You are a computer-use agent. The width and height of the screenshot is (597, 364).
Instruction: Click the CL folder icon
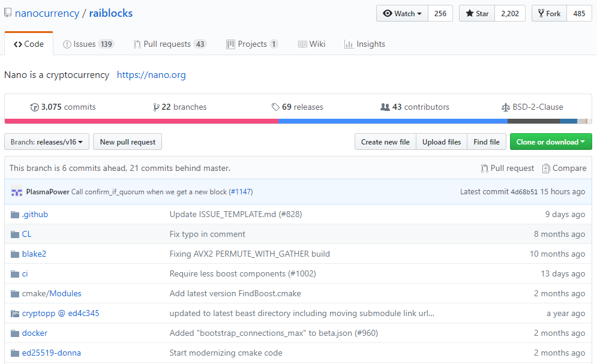click(15, 234)
